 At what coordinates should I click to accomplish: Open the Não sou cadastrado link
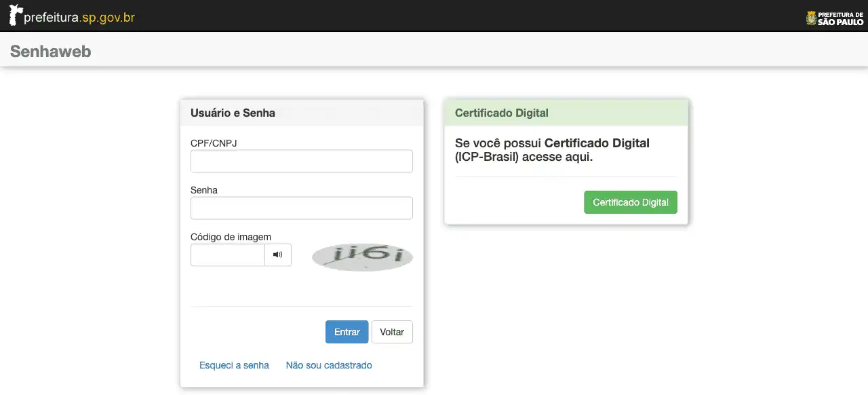(329, 365)
